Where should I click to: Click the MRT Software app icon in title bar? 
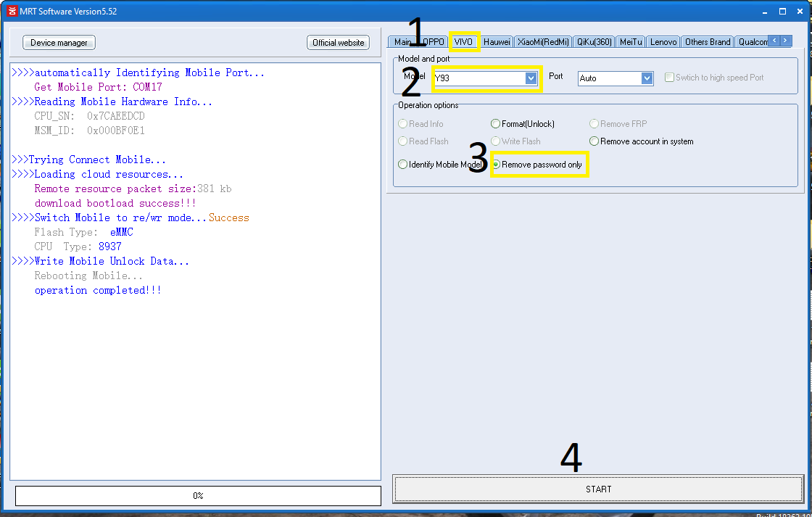click(x=12, y=11)
